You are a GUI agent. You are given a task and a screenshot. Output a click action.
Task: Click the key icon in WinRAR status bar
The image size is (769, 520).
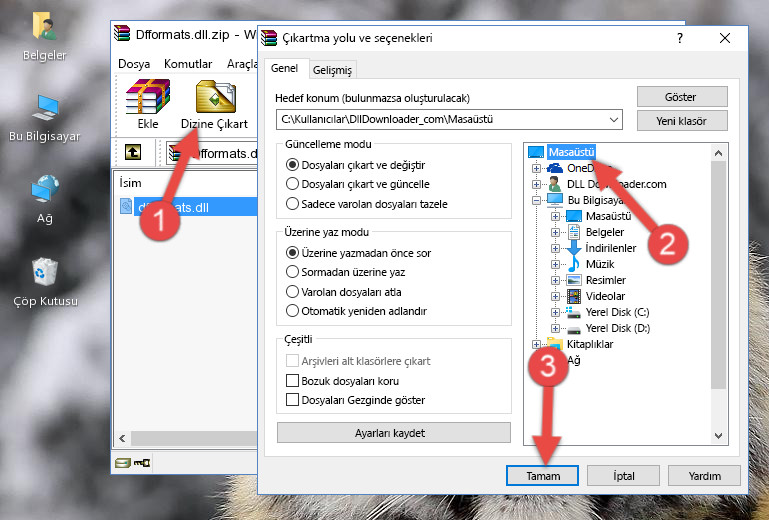click(142, 462)
